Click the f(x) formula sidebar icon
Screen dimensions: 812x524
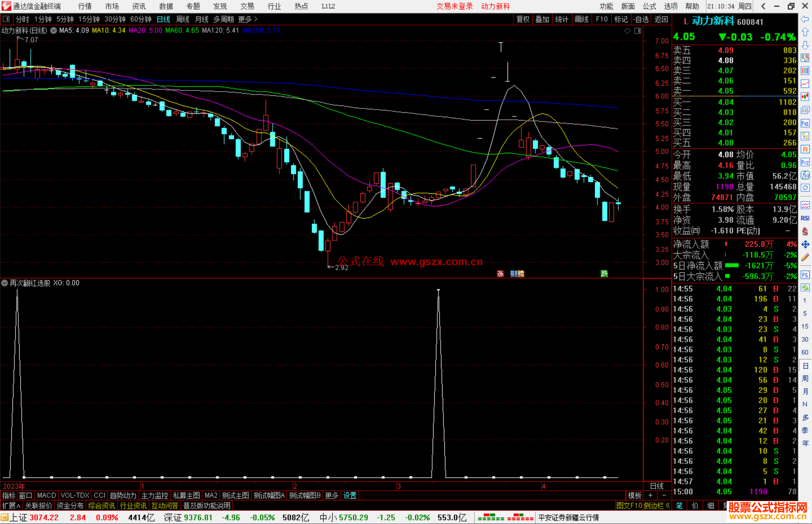click(805, 175)
